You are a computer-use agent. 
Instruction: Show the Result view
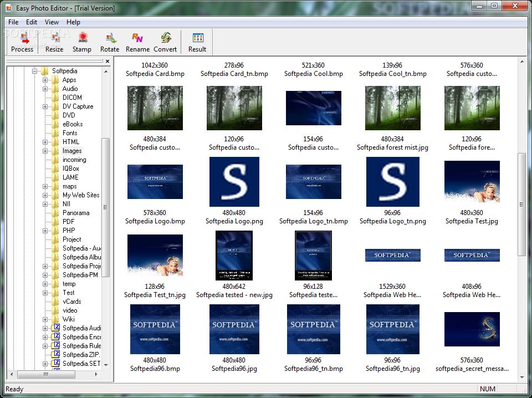pyautogui.click(x=197, y=43)
